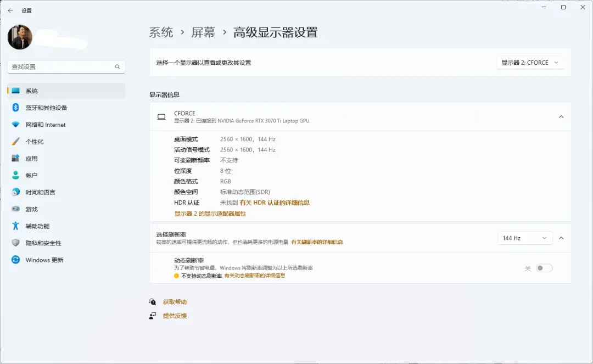Open the 144 Hz refresh rate dropdown
593x364 pixels.
click(x=525, y=237)
